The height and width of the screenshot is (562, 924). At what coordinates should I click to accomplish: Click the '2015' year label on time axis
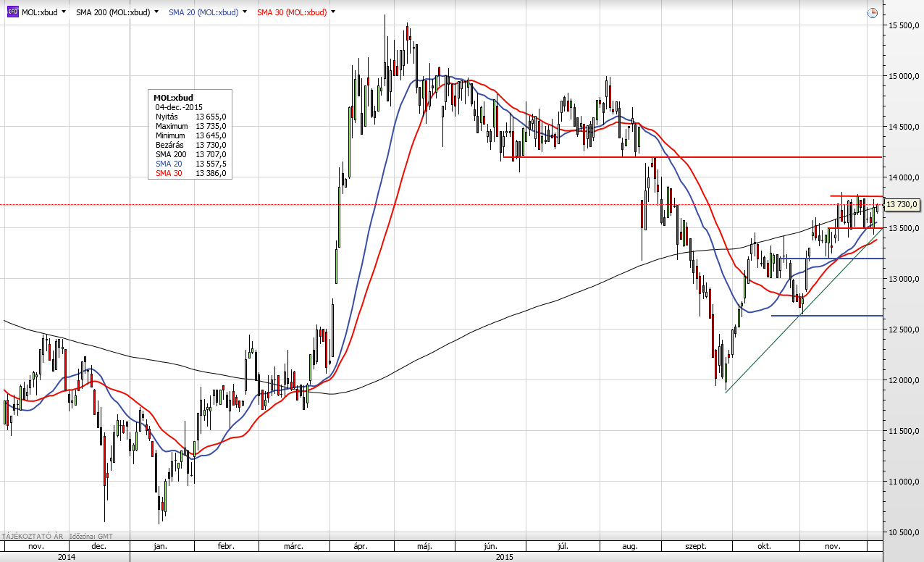click(505, 557)
